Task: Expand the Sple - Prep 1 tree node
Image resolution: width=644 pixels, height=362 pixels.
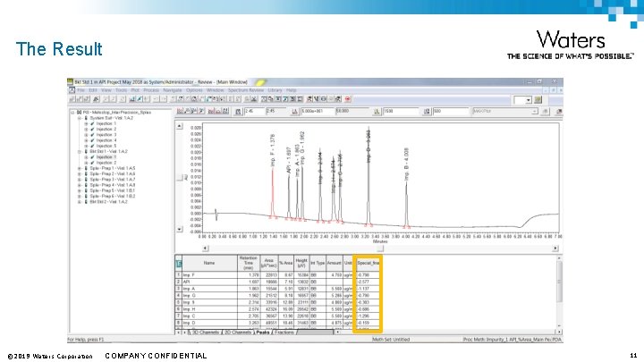Action: pyautogui.click(x=80, y=168)
